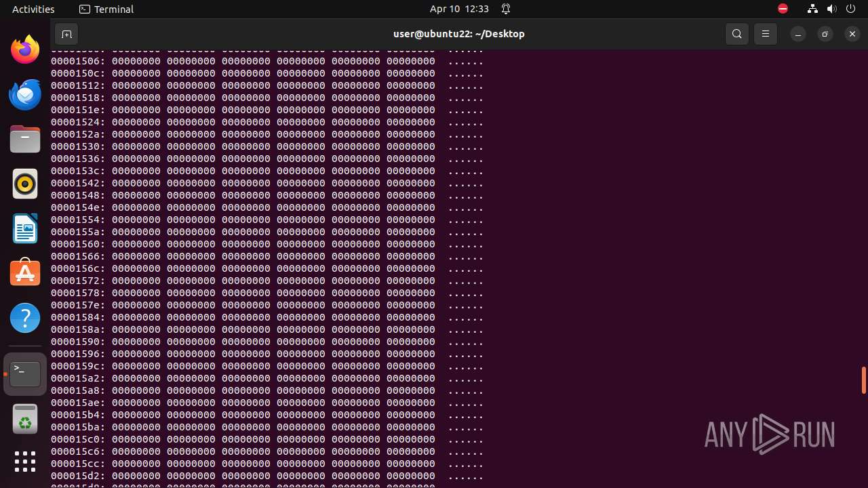Open the Help application
The width and height of the screenshot is (868, 488).
coord(25,318)
